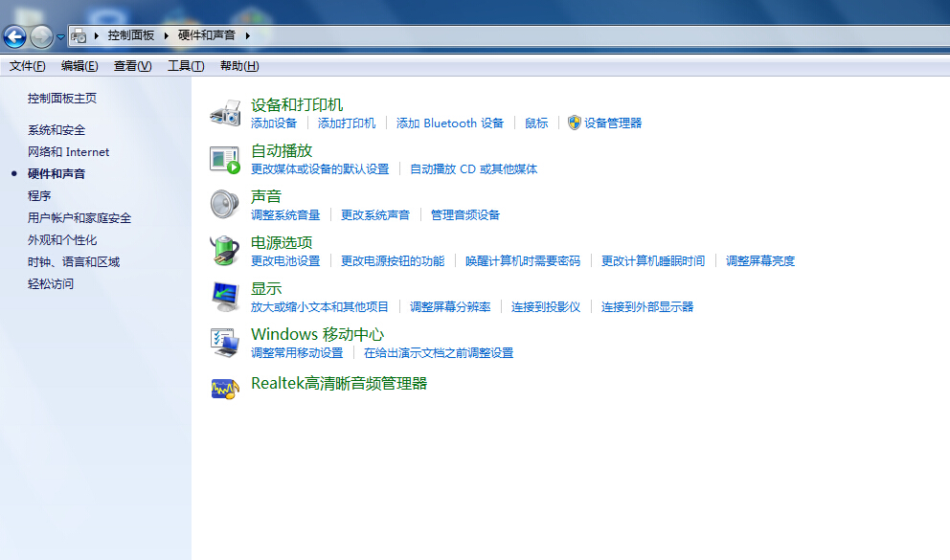Open 时钟、语言和区域 in sidebar
Viewport: 950px width, 560px height.
[74, 262]
